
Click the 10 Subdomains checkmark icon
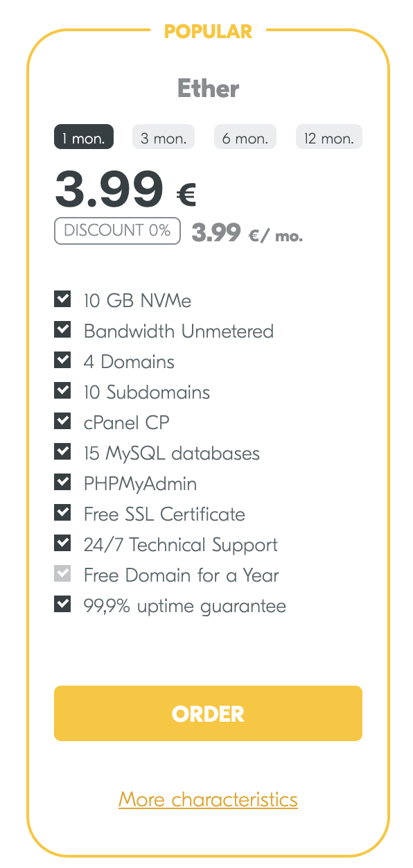62,390
